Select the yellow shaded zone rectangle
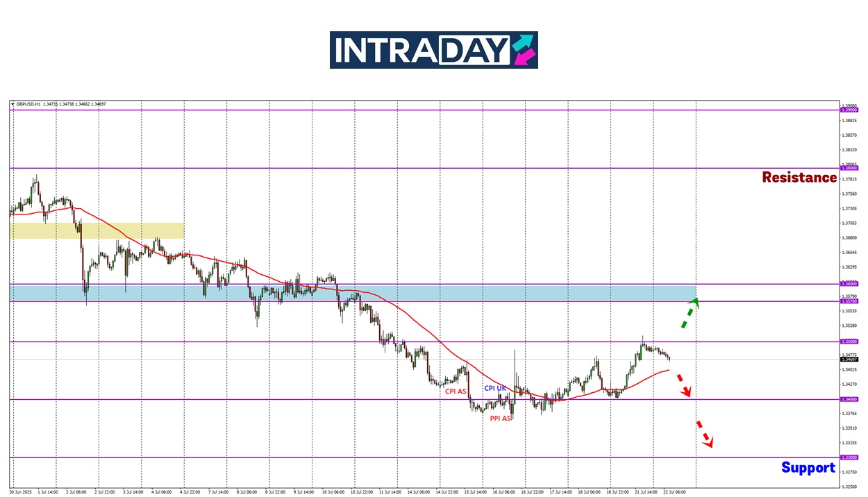The height and width of the screenshot is (497, 868). (x=97, y=230)
